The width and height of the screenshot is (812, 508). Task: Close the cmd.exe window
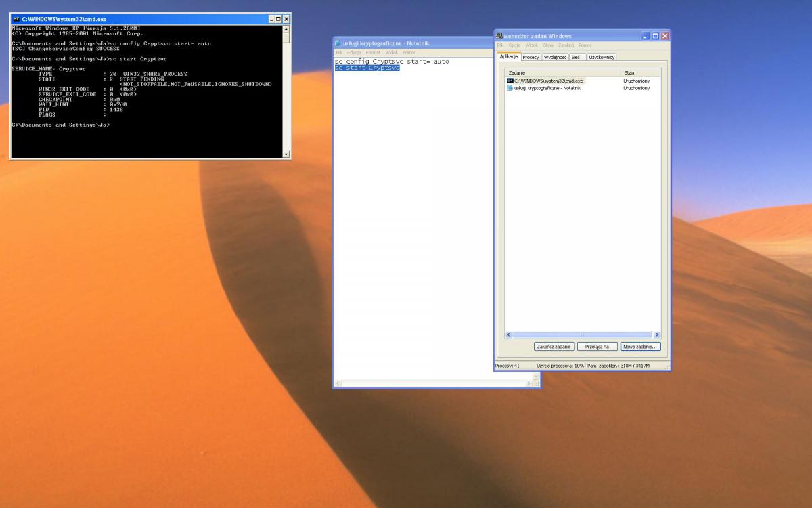pos(286,19)
